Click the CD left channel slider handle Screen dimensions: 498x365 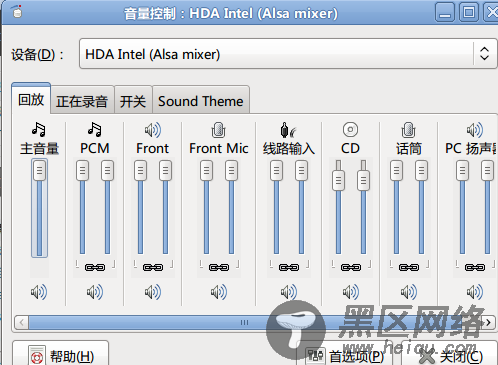tap(338, 180)
